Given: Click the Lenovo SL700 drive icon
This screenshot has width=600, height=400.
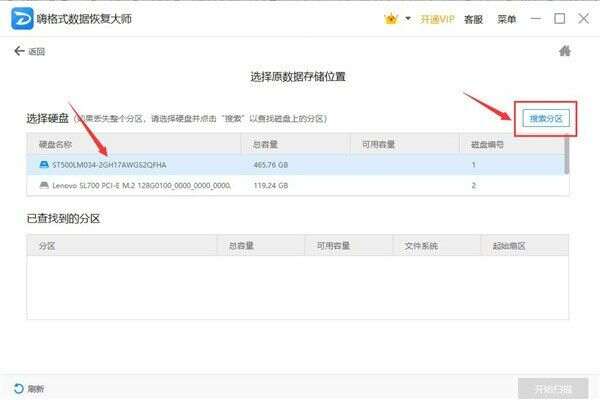Looking at the screenshot, I should pyautogui.click(x=43, y=185).
